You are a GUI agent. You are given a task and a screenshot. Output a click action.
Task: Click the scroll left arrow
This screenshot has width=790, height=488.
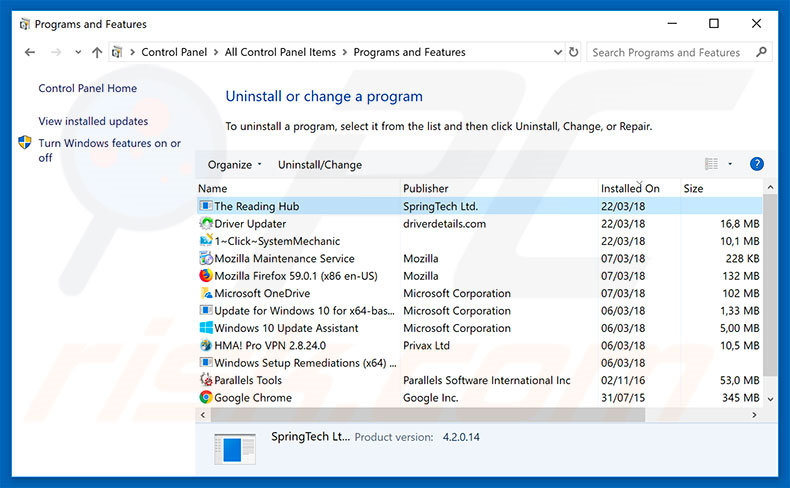(x=203, y=415)
